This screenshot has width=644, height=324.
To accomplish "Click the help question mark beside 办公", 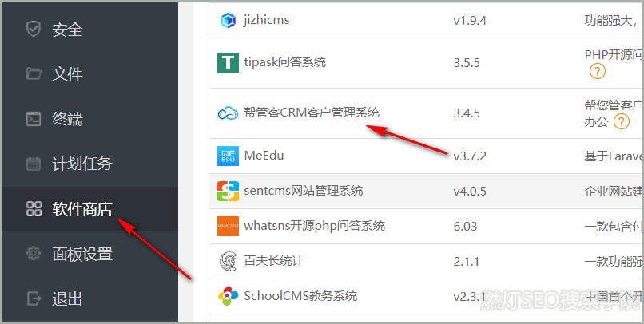I will [x=622, y=121].
